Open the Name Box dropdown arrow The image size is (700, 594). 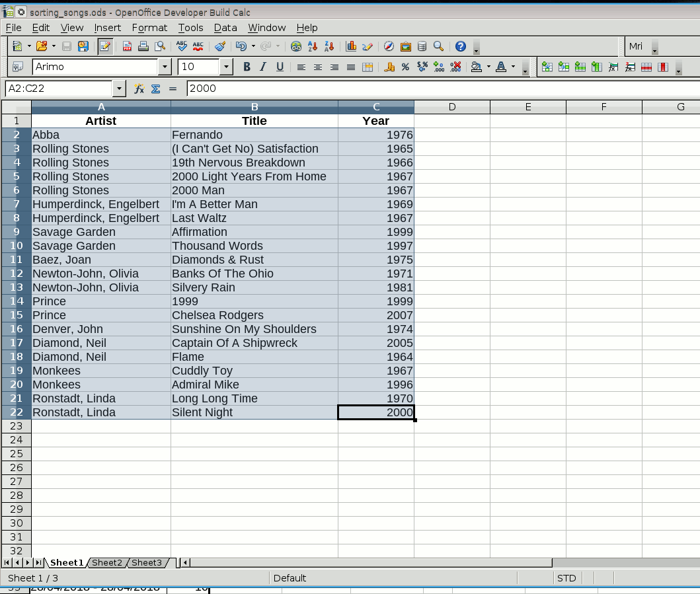[119, 89]
